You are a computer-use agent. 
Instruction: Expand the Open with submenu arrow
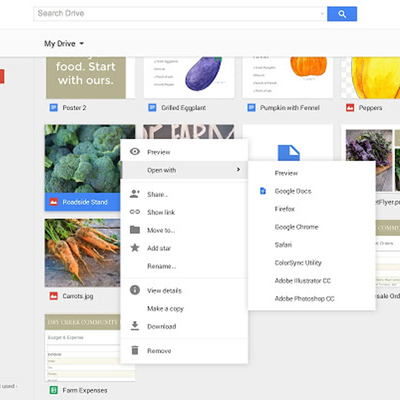238,170
